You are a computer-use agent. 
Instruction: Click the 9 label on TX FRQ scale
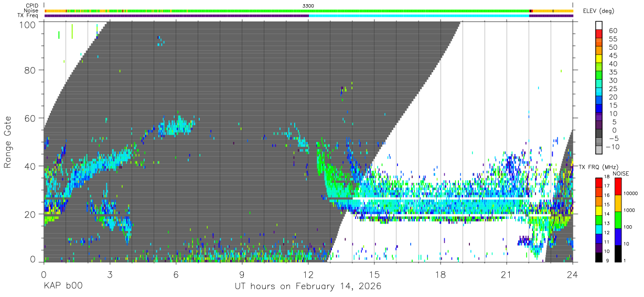(x=607, y=261)
